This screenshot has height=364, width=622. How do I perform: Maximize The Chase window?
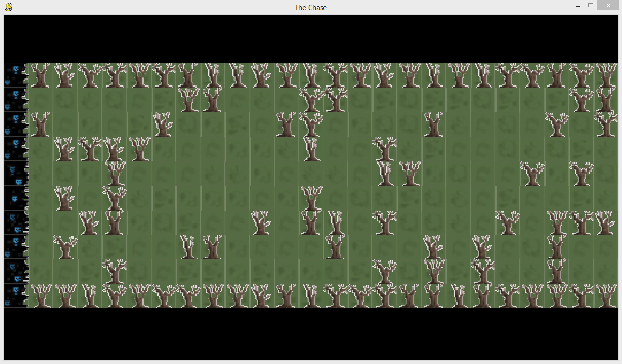click(x=591, y=6)
